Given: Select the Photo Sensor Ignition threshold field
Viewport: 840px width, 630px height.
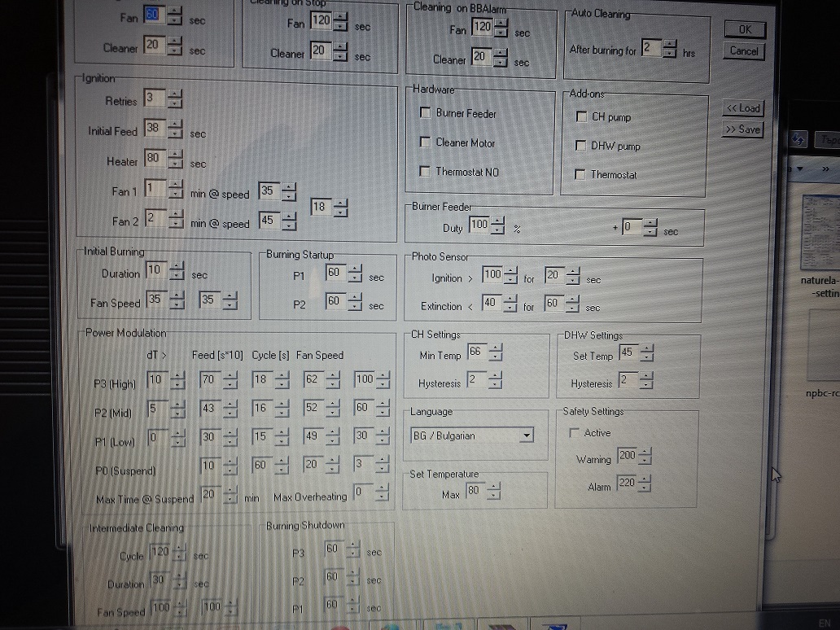Looking at the screenshot, I should [492, 277].
